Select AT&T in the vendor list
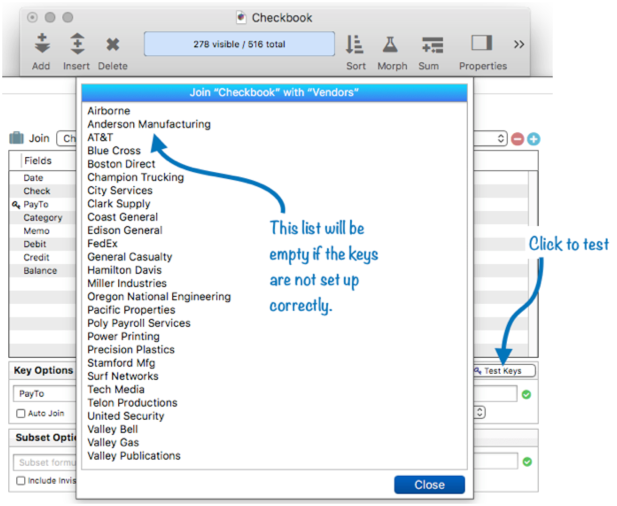Screen dimensions: 617x506 point(100,138)
